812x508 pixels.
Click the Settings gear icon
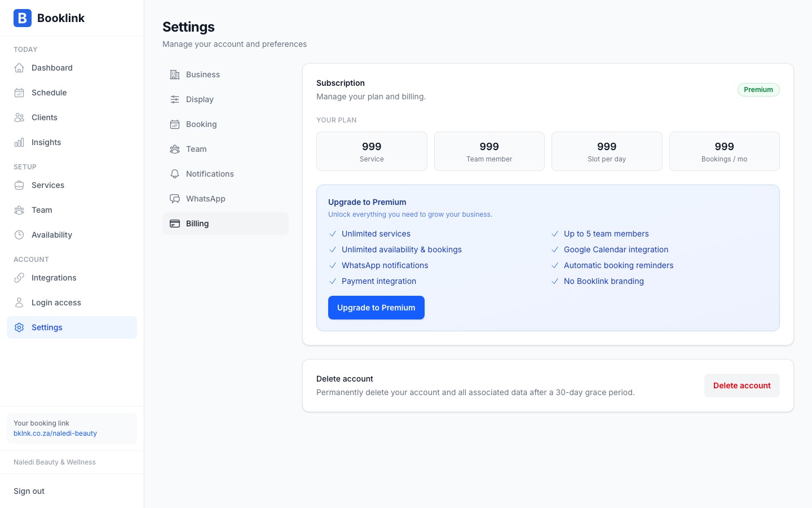pos(19,327)
